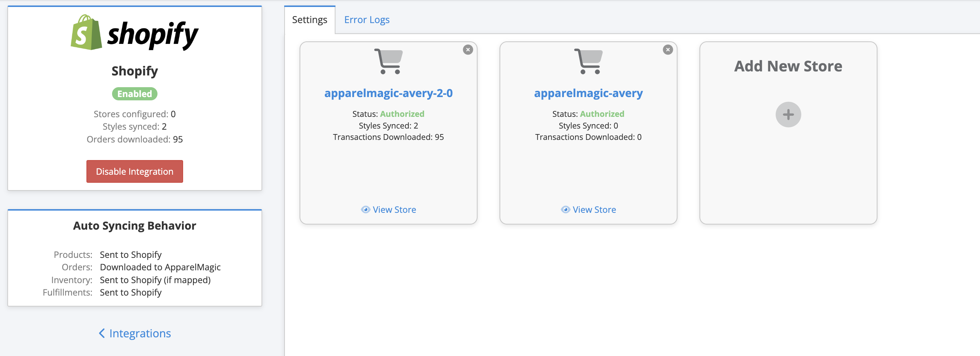Click Transactions Downloaded: 95 text
Screen dimensions: 980x356
388,137
